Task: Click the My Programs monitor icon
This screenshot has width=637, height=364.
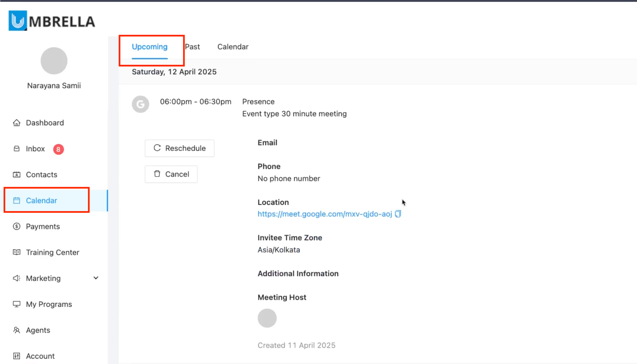Action: tap(17, 304)
